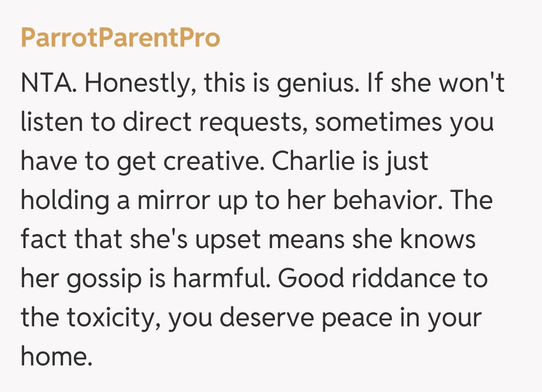Click the word "behavior" in the comment
542x392 pixels.
[x=395, y=201]
